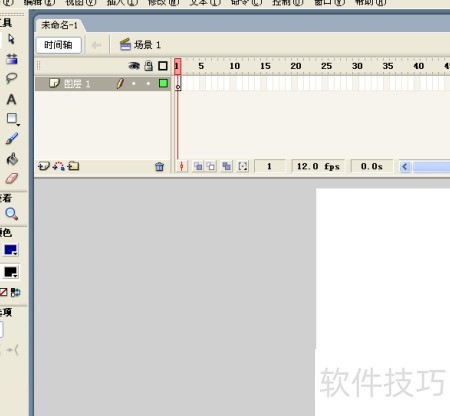Select the Paint Bucket tool
This screenshot has height=416, width=450.
[12, 159]
